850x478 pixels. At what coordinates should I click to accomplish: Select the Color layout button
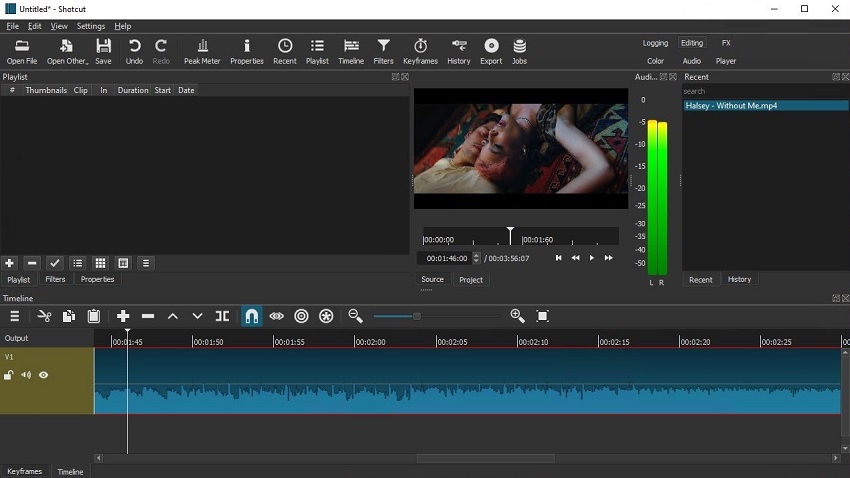(655, 61)
